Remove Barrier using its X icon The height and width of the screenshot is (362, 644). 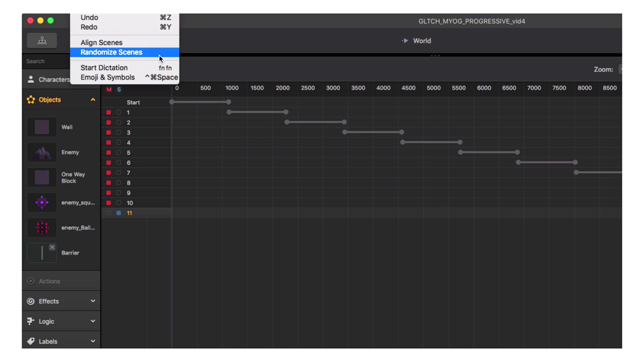(x=52, y=247)
